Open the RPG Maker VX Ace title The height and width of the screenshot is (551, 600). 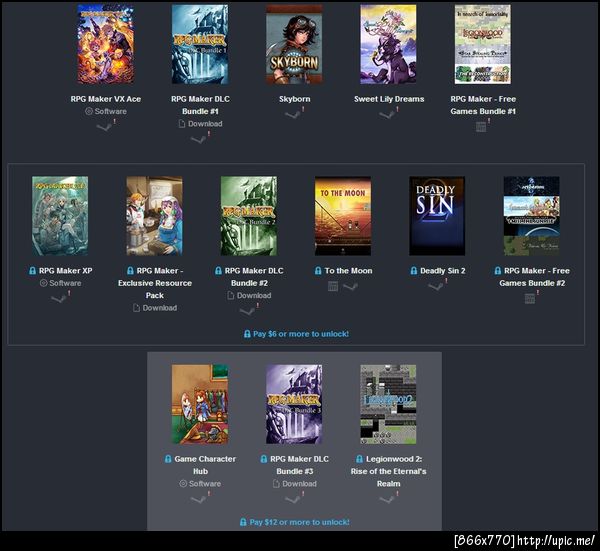tap(106, 99)
